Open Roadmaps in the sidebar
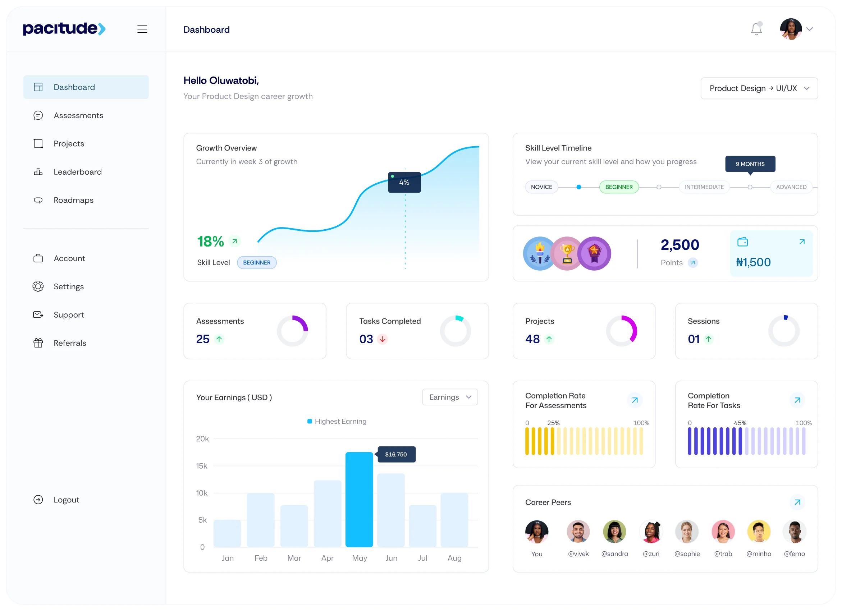842x616 pixels. pos(73,200)
